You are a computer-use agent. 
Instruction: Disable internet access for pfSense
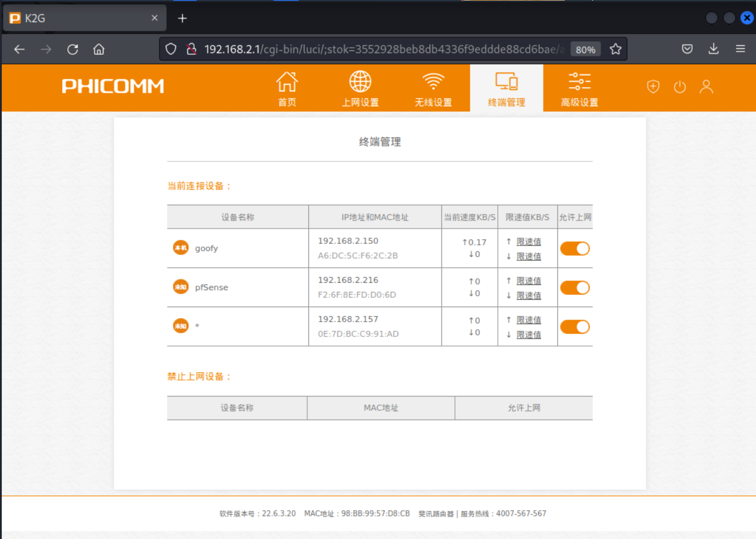(x=575, y=287)
